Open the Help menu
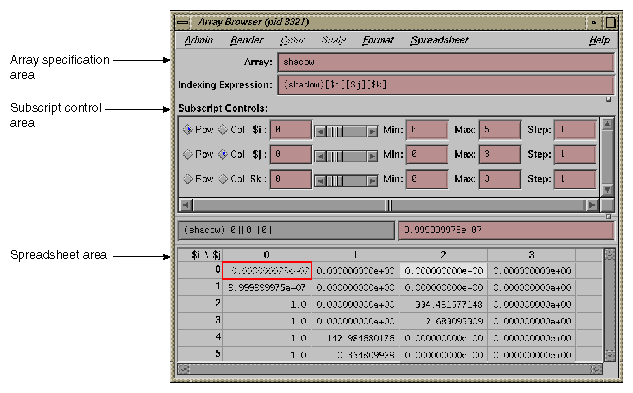 [x=599, y=40]
